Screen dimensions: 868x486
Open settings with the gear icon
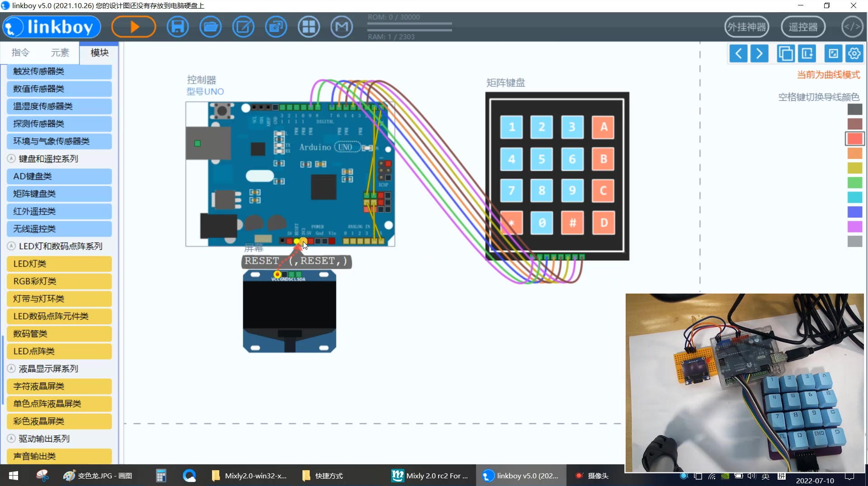point(854,54)
